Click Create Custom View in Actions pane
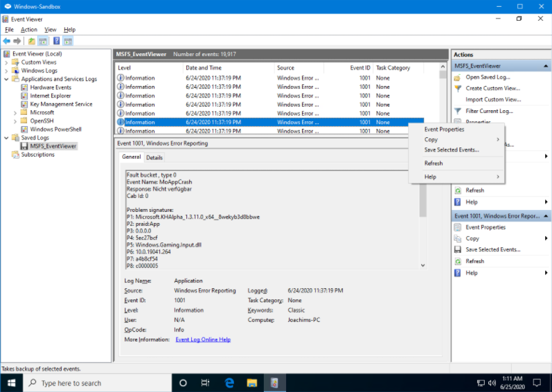This screenshot has width=552, height=392. pyautogui.click(x=492, y=89)
